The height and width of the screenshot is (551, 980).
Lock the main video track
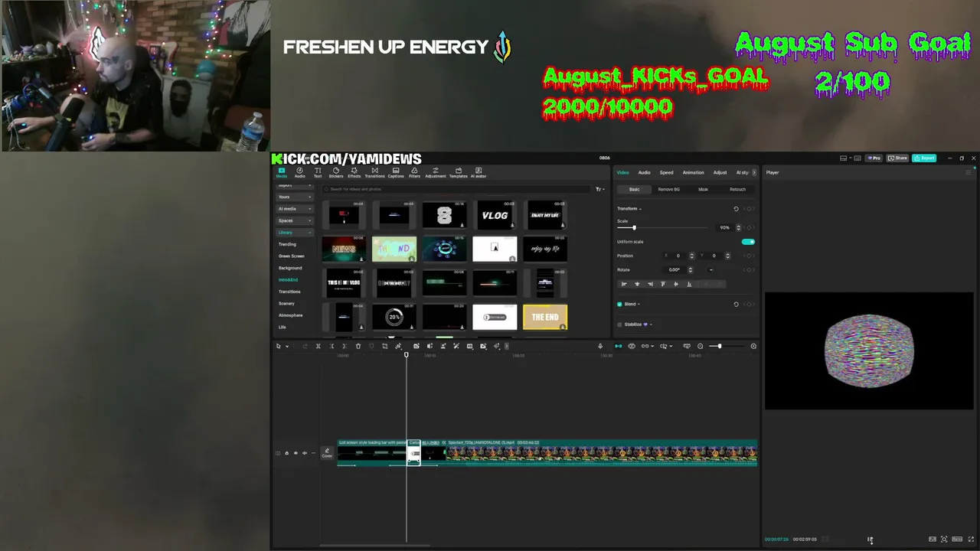tap(287, 453)
